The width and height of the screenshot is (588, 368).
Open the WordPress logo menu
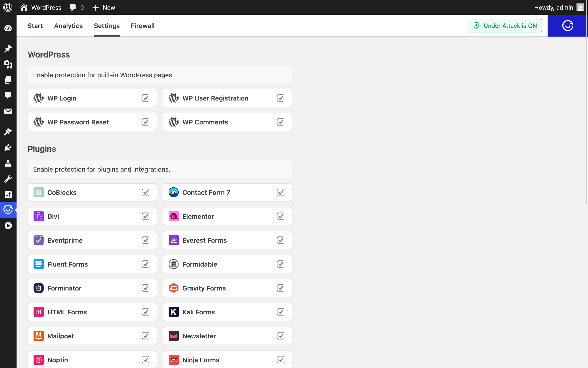pyautogui.click(x=8, y=7)
